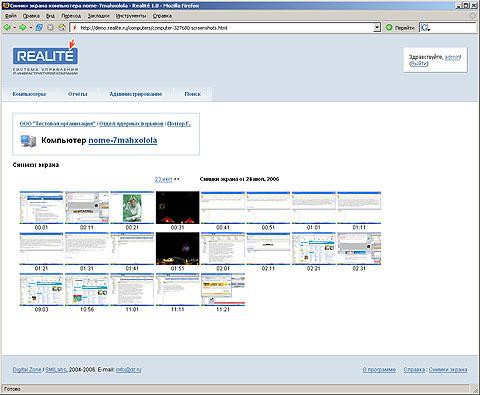This screenshot has height=395, width=480.
Task: Open the nome-7mahxolola computer link
Action: [123, 140]
